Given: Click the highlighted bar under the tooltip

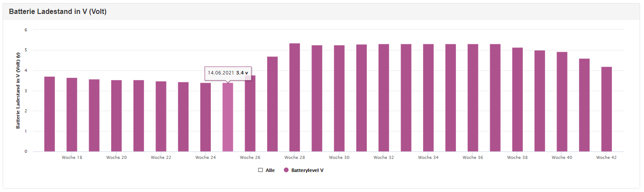Looking at the screenshot, I should [228, 118].
